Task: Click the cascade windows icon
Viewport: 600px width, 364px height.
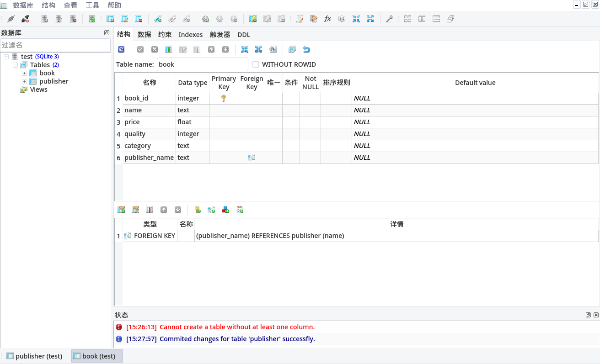Action: 450,19
